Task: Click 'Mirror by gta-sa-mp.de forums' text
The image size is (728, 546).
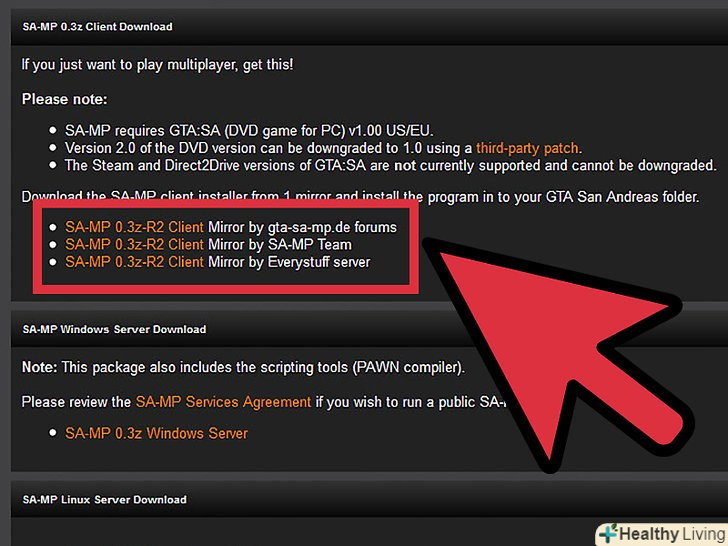Action: [x=303, y=227]
